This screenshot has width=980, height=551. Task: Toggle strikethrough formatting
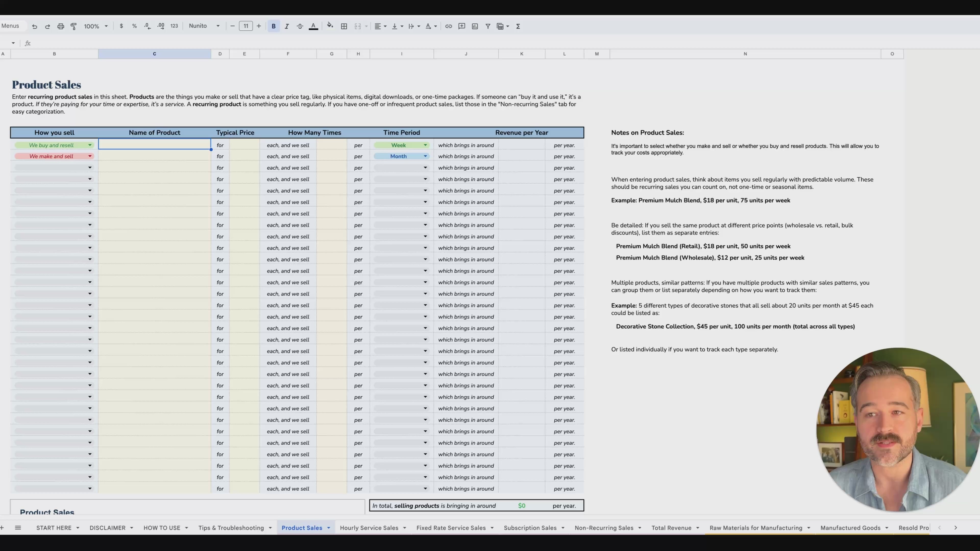[x=300, y=26]
